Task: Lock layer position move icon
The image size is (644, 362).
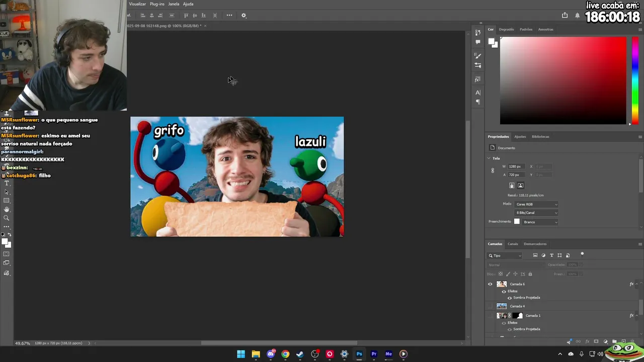Action: click(x=515, y=274)
